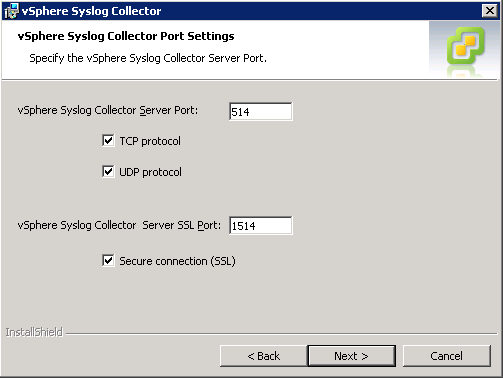Image resolution: width=503 pixels, height=378 pixels.
Task: Click the SSL Port field showing 1514
Action: coord(261,226)
